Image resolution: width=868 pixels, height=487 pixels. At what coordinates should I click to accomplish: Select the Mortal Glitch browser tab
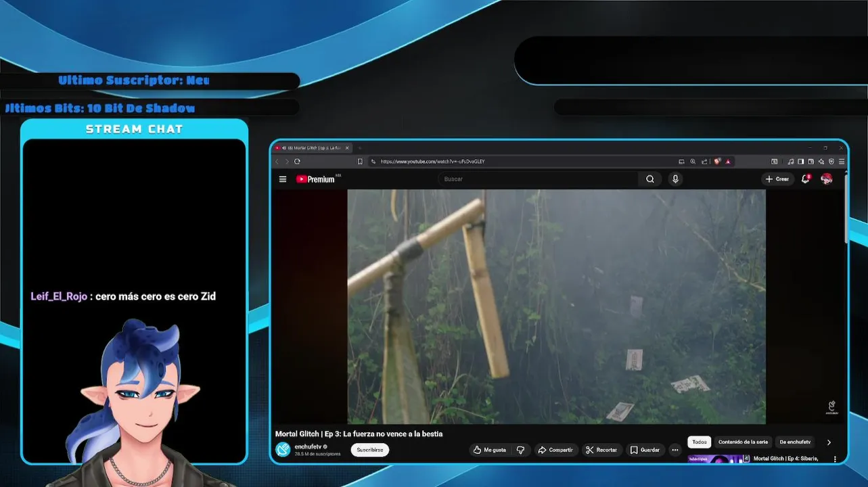pyautogui.click(x=312, y=147)
